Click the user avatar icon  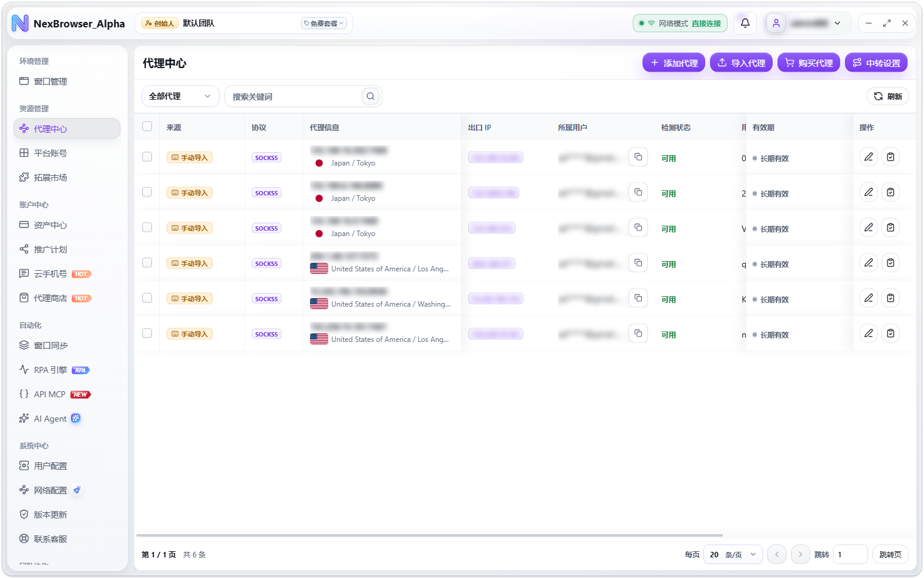pyautogui.click(x=776, y=23)
